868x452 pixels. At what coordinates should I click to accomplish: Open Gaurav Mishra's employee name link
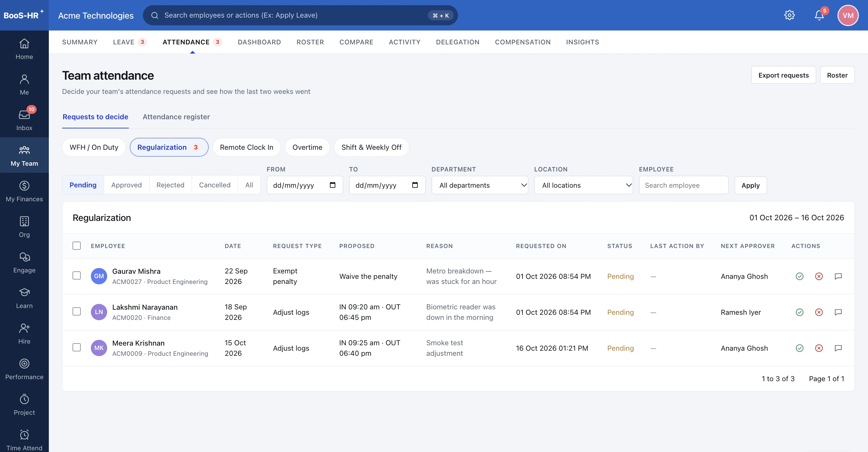pyautogui.click(x=136, y=271)
